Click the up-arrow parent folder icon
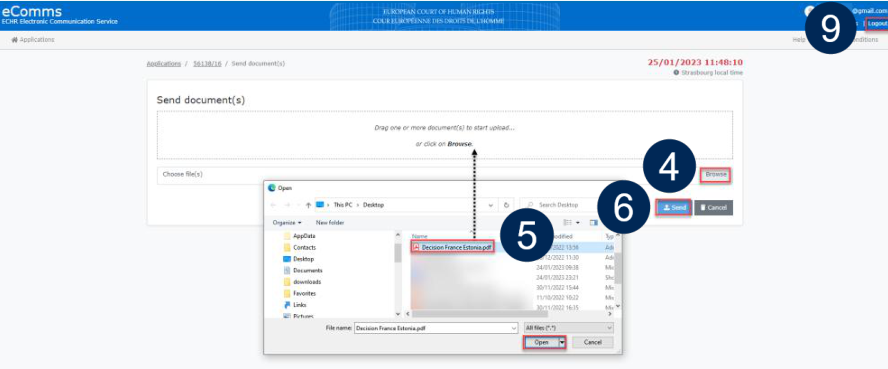Viewport: 888px width, 369px height. pyautogui.click(x=308, y=205)
